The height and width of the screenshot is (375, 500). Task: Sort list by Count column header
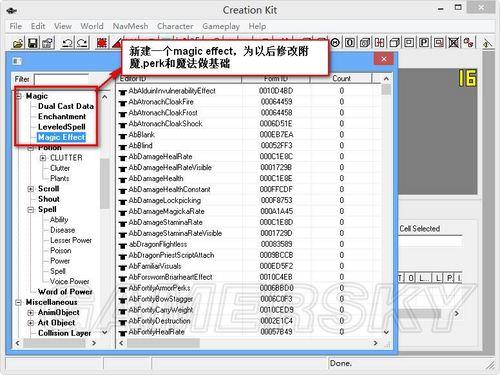click(x=341, y=79)
